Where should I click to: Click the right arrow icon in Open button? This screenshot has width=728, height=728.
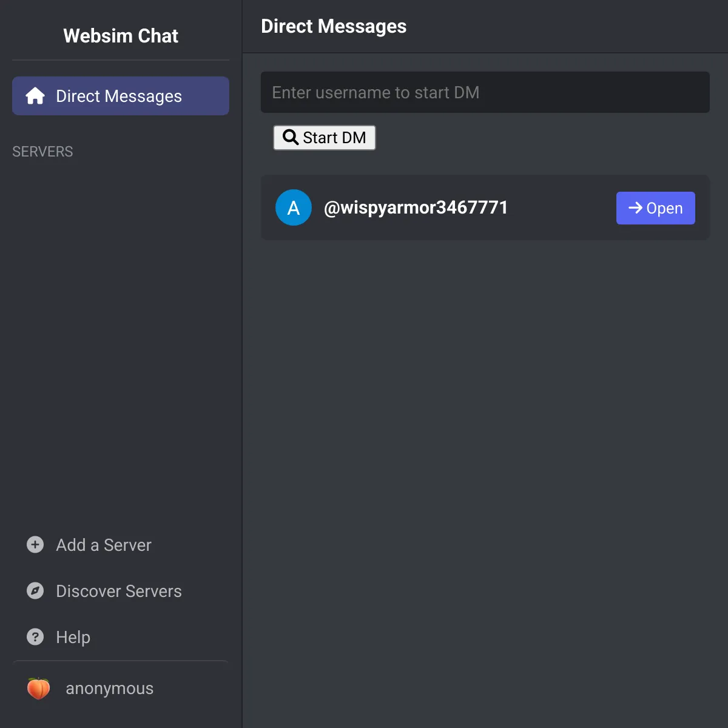click(x=635, y=208)
